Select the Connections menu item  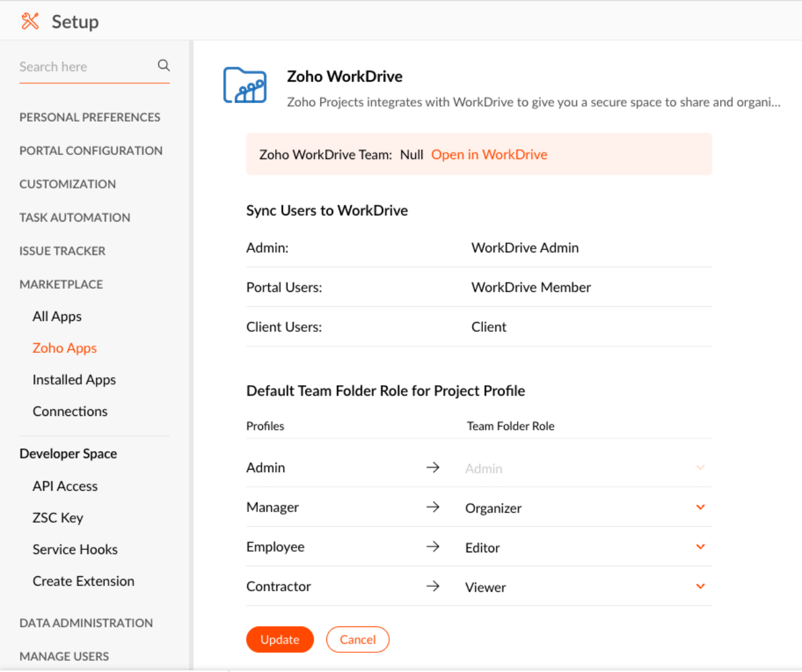(x=70, y=411)
